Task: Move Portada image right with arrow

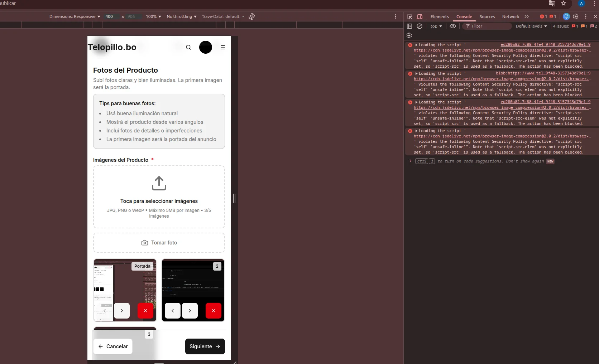Action: point(122,311)
